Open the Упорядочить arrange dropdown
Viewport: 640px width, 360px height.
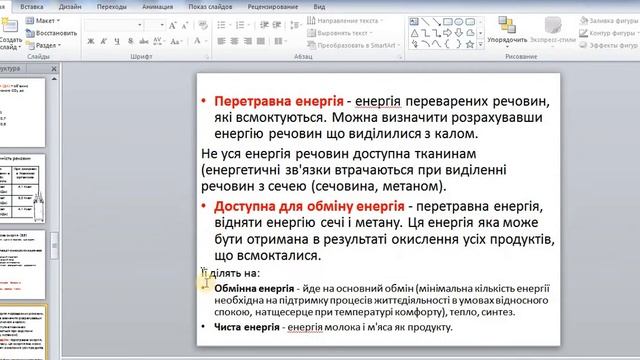point(507,32)
